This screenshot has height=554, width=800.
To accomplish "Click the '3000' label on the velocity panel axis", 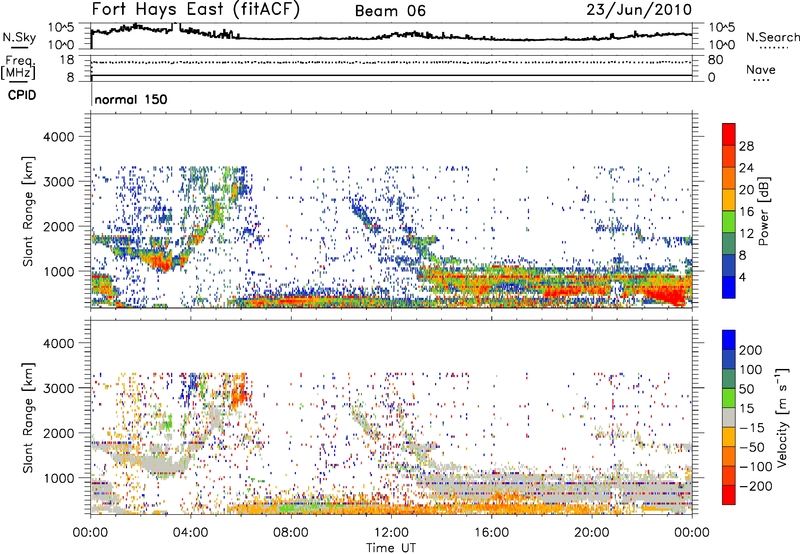I will coord(58,388).
